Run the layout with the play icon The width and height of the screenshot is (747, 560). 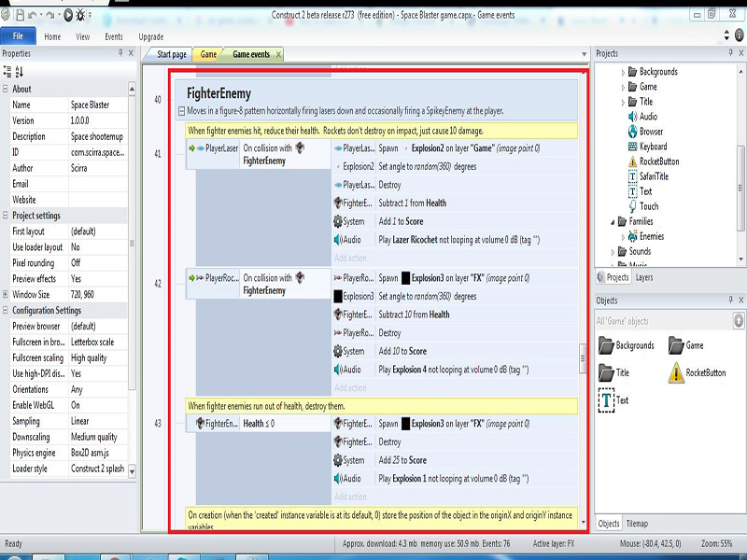pos(68,15)
